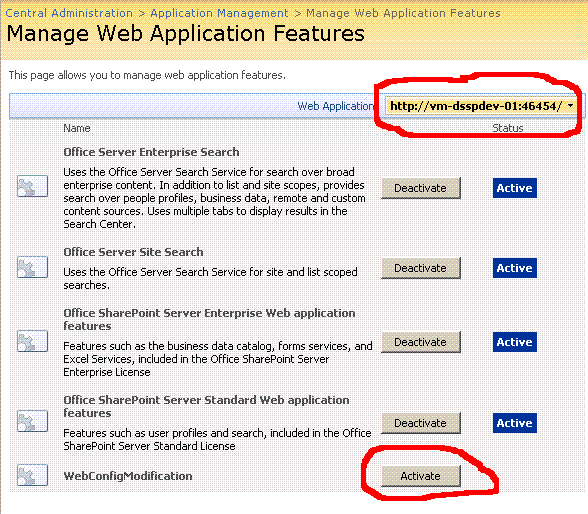Click the Office Server Enterprise Search feature icon

point(32,186)
